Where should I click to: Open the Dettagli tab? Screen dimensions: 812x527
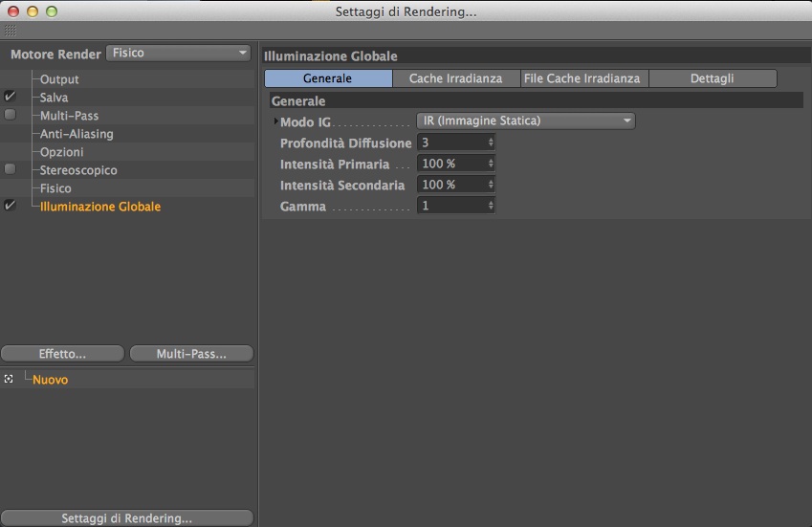coord(712,78)
